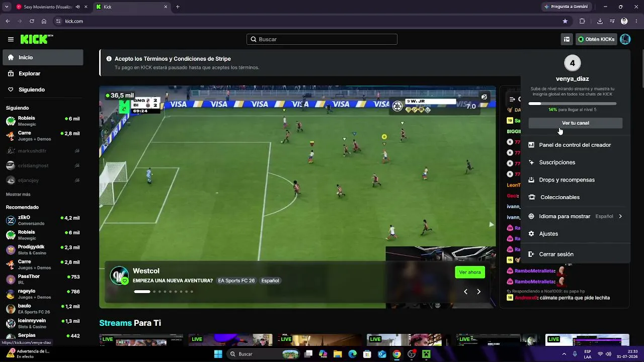Screen dimensions: 644x362
Task: Click the Pregunta a Gemini button
Action: tap(566, 7)
